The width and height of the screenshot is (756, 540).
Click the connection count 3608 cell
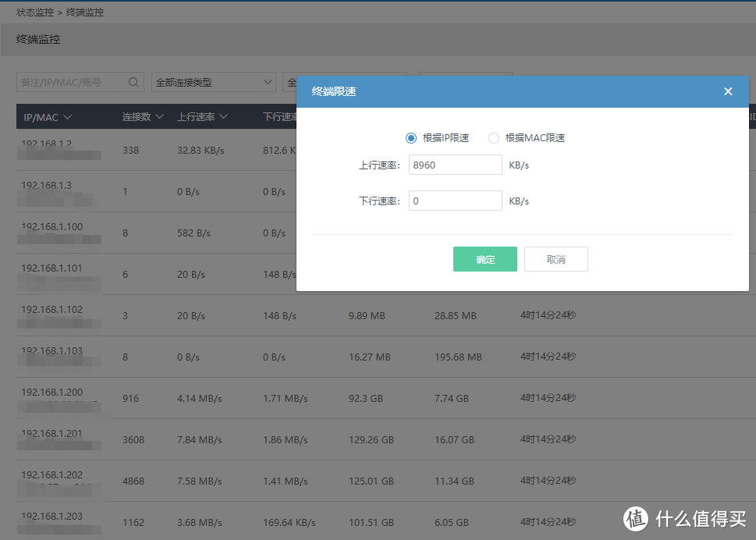click(x=133, y=439)
